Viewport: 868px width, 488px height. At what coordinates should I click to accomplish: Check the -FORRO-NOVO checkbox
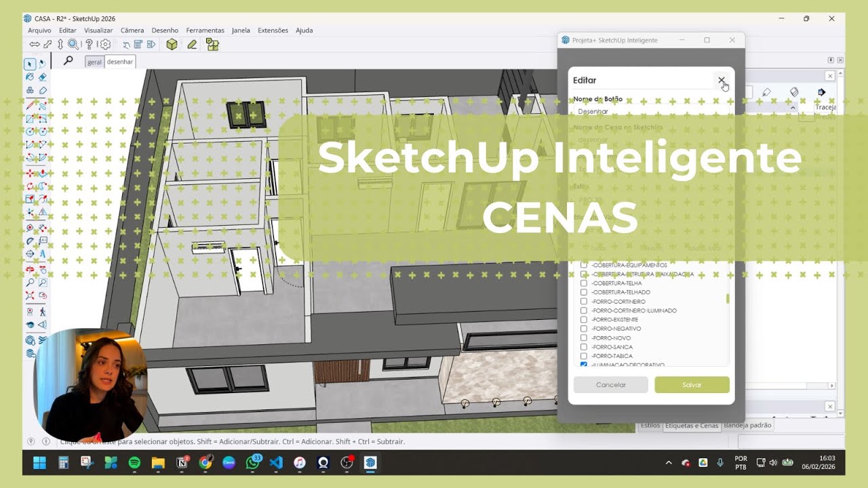584,338
